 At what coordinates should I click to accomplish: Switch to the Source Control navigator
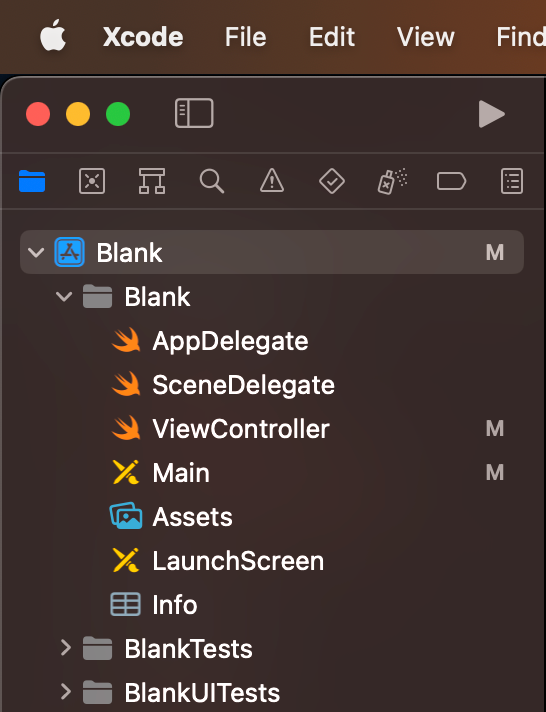pyautogui.click(x=92, y=181)
